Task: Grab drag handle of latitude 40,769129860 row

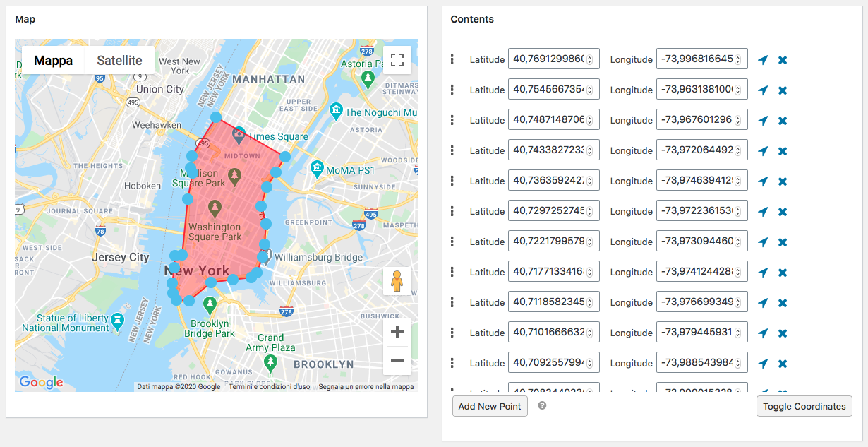Action: pyautogui.click(x=452, y=59)
